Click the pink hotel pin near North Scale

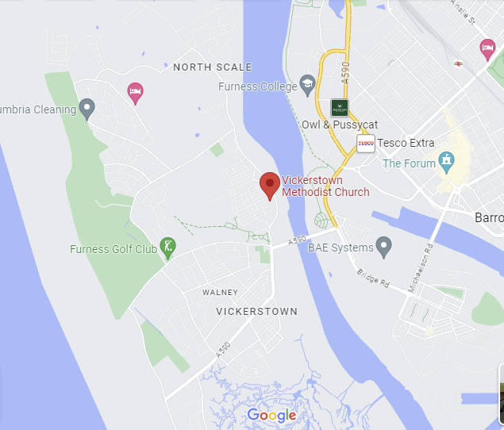point(135,94)
